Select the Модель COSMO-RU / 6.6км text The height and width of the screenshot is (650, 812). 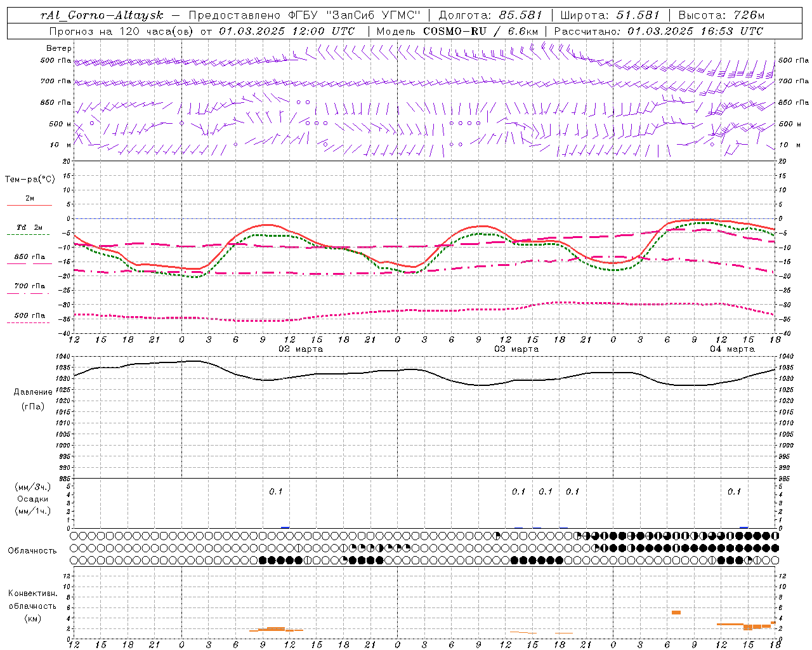[457, 31]
